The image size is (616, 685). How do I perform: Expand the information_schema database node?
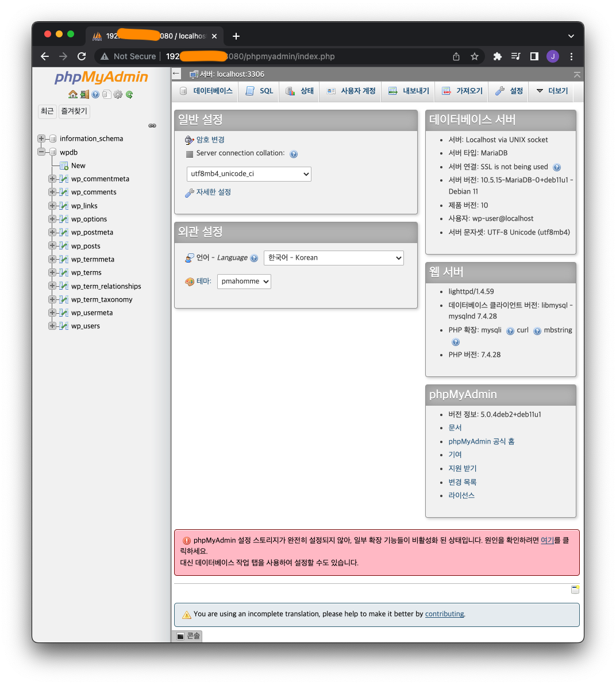(41, 138)
